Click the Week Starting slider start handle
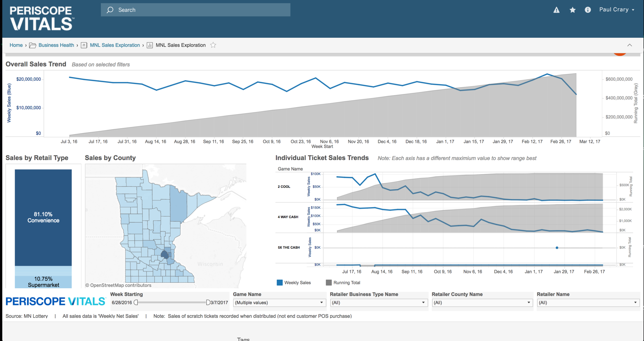This screenshot has height=341, width=644. pyautogui.click(x=136, y=302)
